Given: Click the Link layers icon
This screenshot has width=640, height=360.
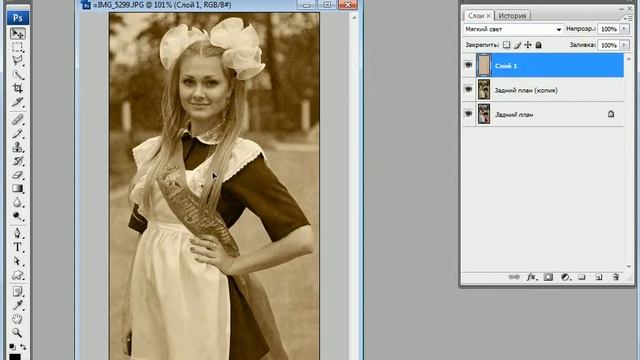Looking at the screenshot, I should click(x=514, y=277).
